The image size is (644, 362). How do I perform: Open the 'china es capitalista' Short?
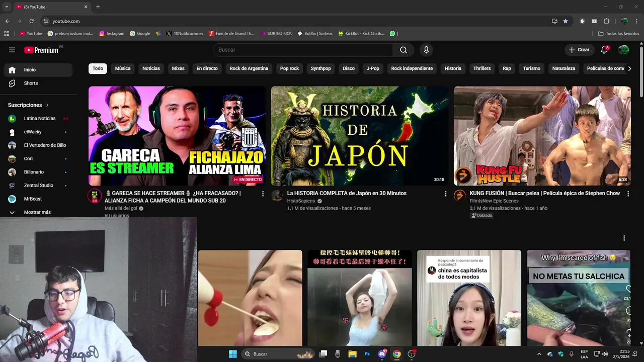(469, 298)
